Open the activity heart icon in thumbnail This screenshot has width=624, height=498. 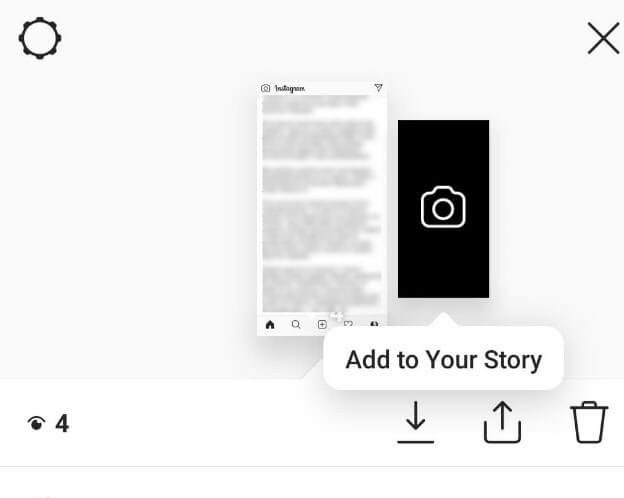pyautogui.click(x=348, y=324)
